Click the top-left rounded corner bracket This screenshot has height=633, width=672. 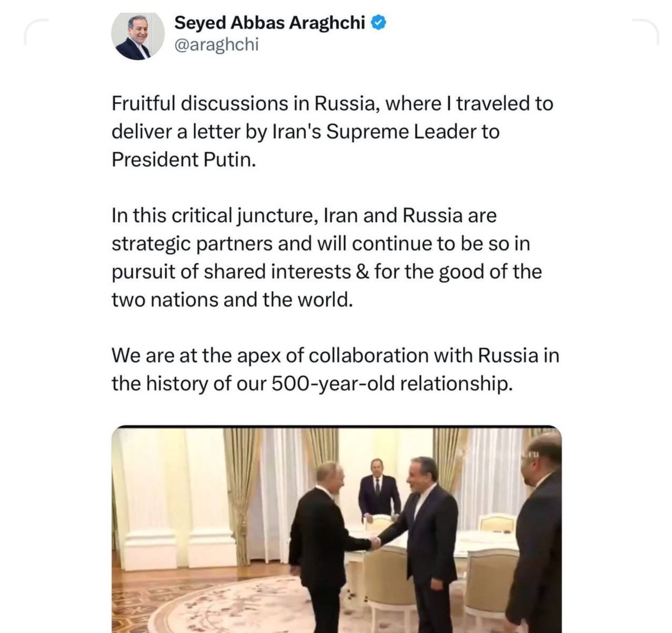(x=36, y=31)
